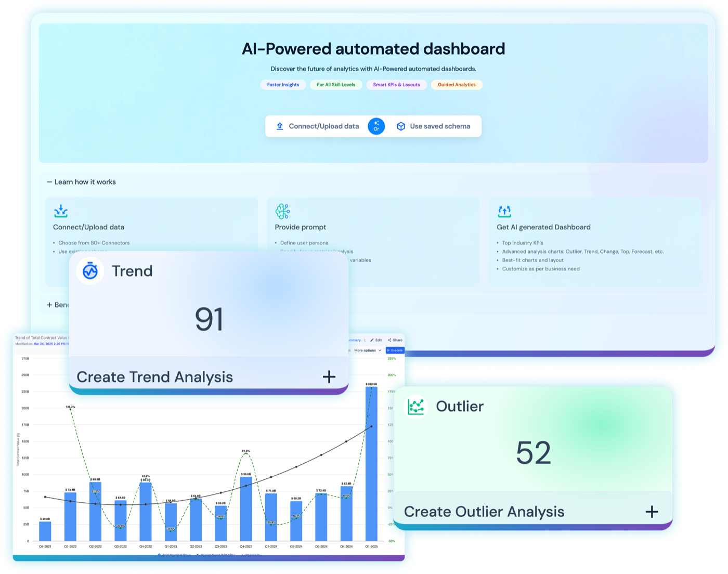Click the Use saved schema button
Image resolution: width=728 pixels, height=574 pixels.
click(x=434, y=126)
